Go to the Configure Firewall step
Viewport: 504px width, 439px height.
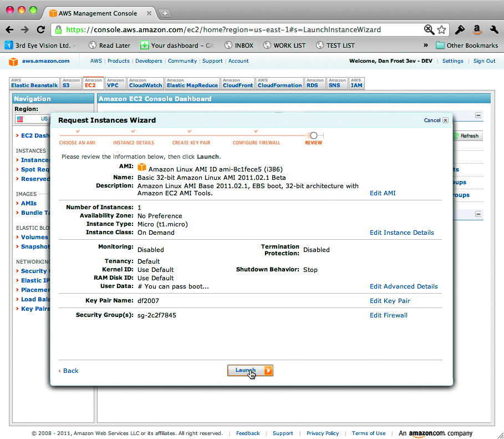pyautogui.click(x=256, y=143)
